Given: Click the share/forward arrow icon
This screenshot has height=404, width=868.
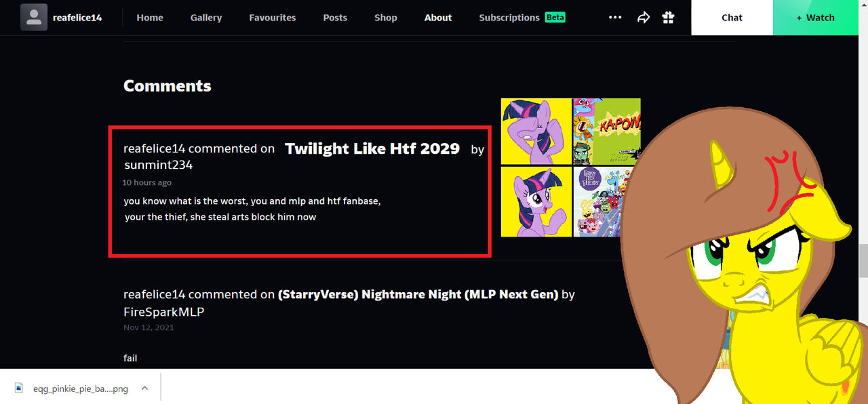Looking at the screenshot, I should pos(644,17).
